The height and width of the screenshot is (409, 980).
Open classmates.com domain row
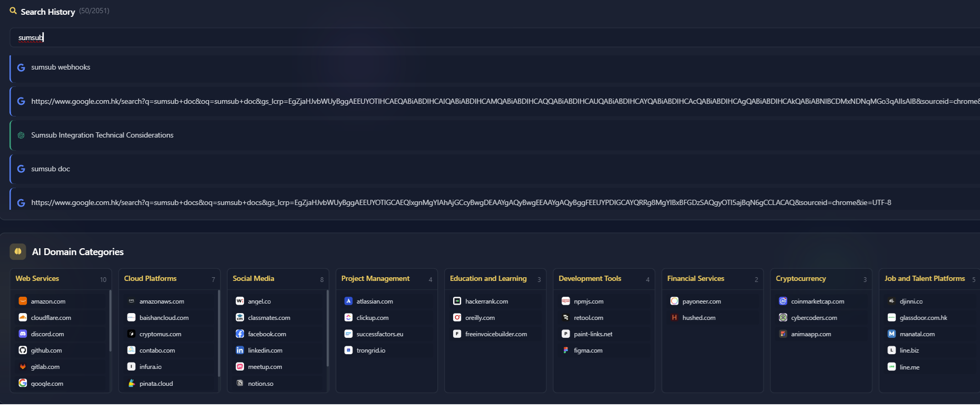pyautogui.click(x=278, y=318)
